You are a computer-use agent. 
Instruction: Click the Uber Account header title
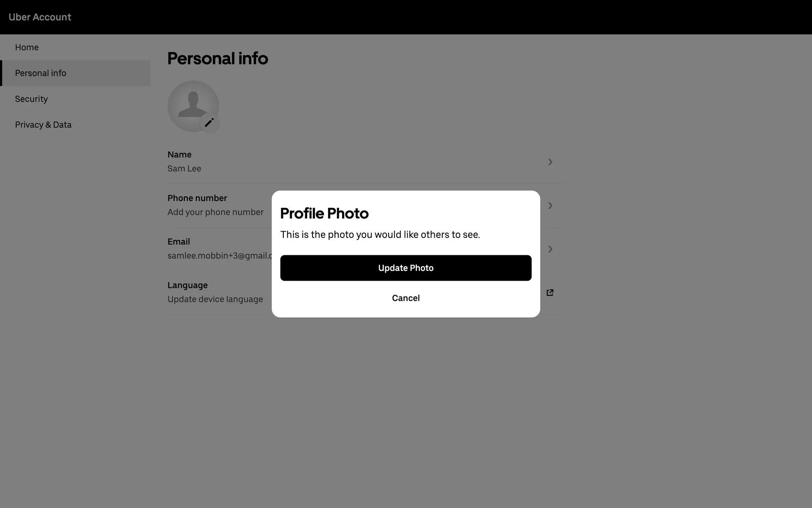click(40, 17)
